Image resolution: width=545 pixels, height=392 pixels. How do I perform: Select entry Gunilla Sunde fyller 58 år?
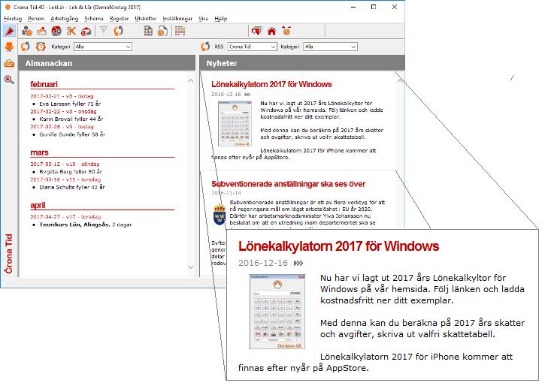[x=72, y=134]
